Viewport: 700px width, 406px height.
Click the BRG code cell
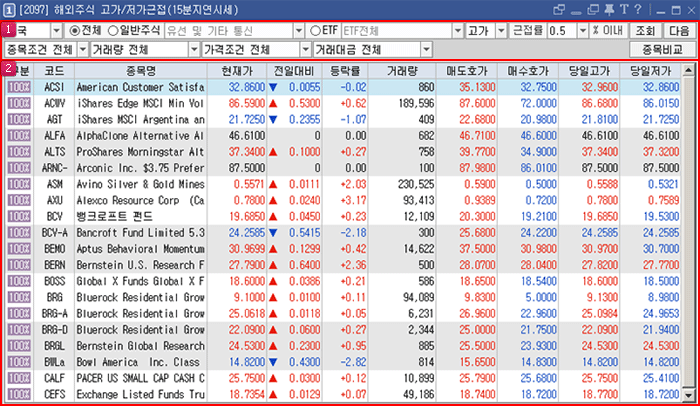[x=54, y=297]
